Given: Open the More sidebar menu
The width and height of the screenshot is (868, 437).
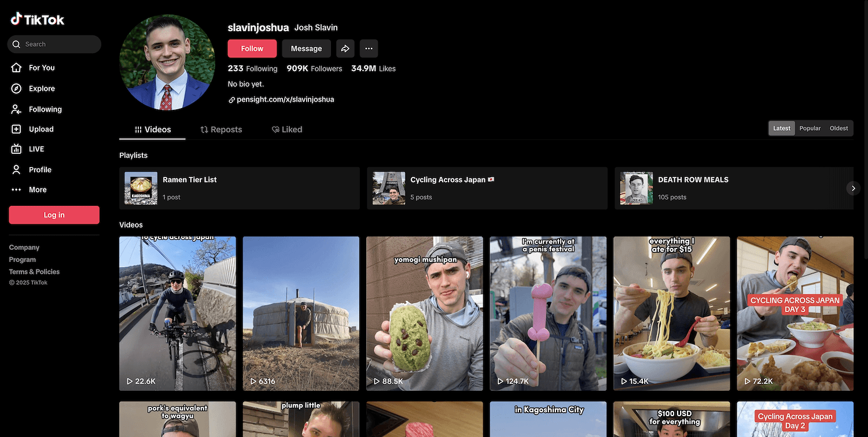Looking at the screenshot, I should point(37,190).
